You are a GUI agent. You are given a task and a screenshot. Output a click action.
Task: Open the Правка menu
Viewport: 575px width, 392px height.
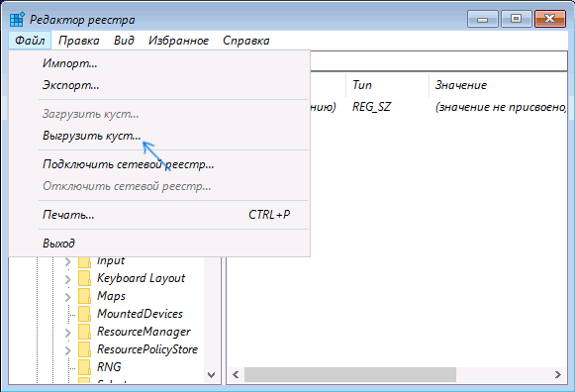tap(79, 41)
